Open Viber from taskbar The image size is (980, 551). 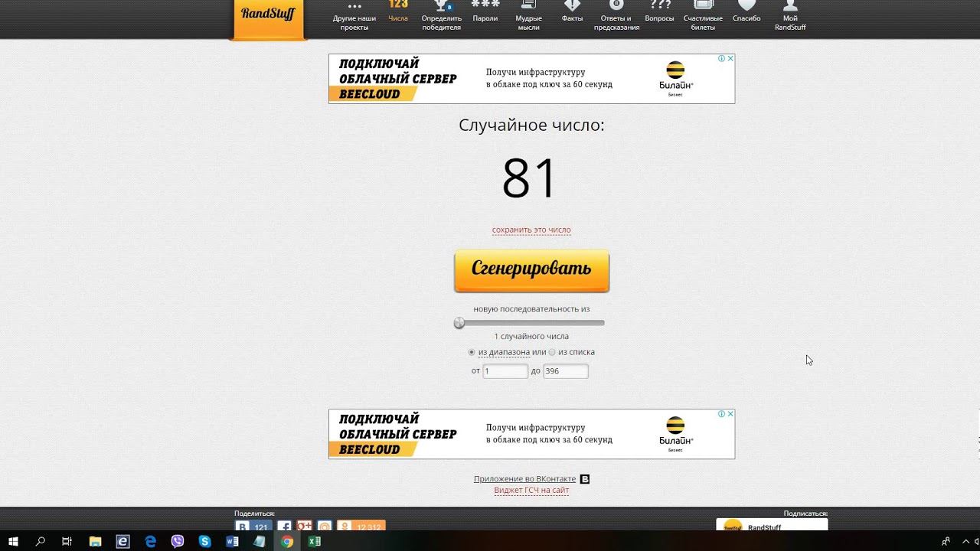[x=178, y=541]
